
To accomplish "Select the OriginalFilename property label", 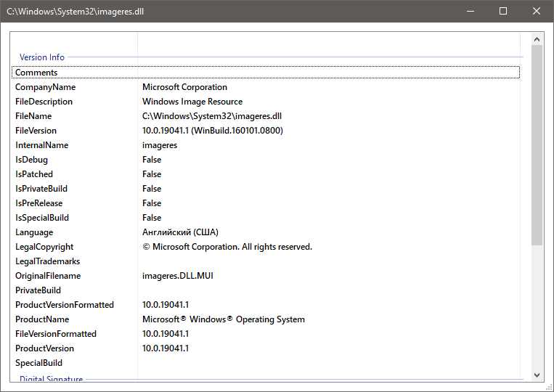I will point(48,275).
